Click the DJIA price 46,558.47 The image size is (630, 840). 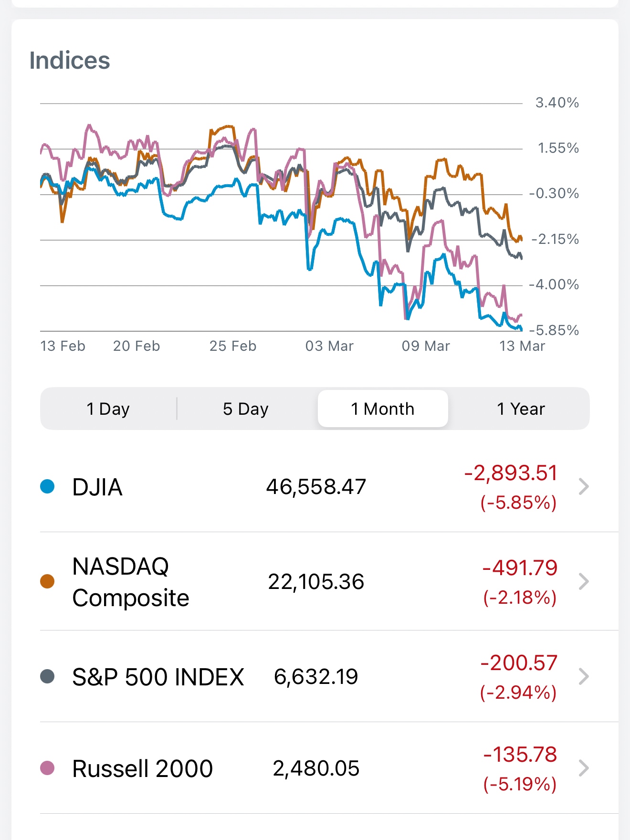pos(316,487)
